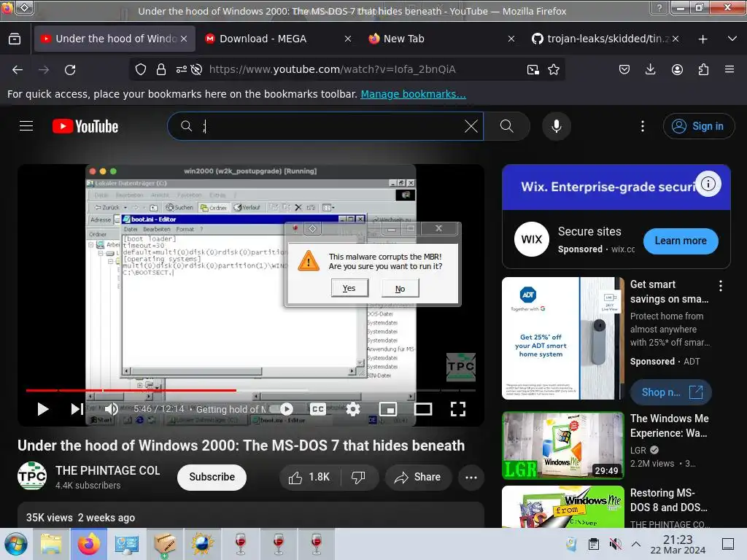
Task: Open Firefox application hamburger menu
Action: pos(729,69)
